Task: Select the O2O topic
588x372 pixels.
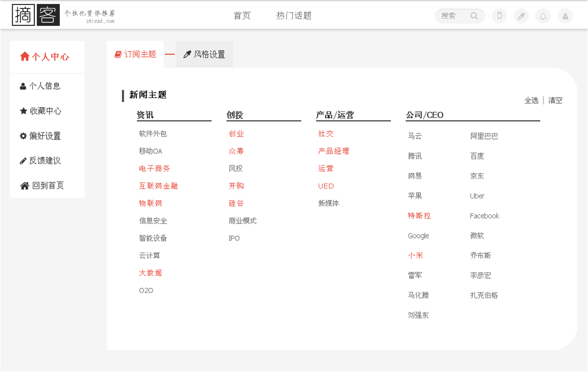Action: click(x=146, y=290)
